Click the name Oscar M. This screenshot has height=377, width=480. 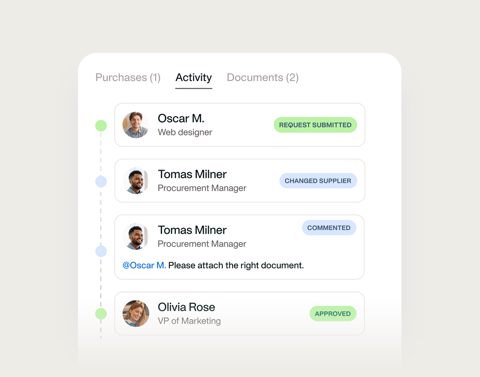tap(181, 118)
